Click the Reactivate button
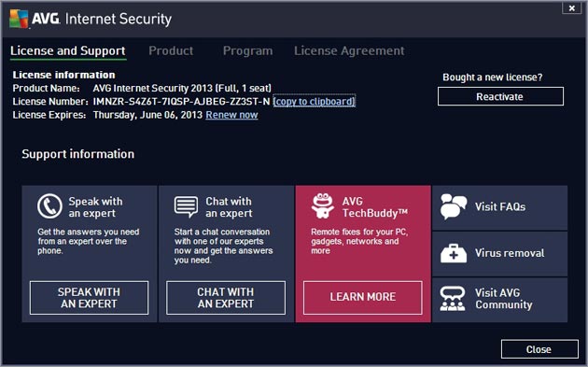588x367 pixels. (500, 96)
